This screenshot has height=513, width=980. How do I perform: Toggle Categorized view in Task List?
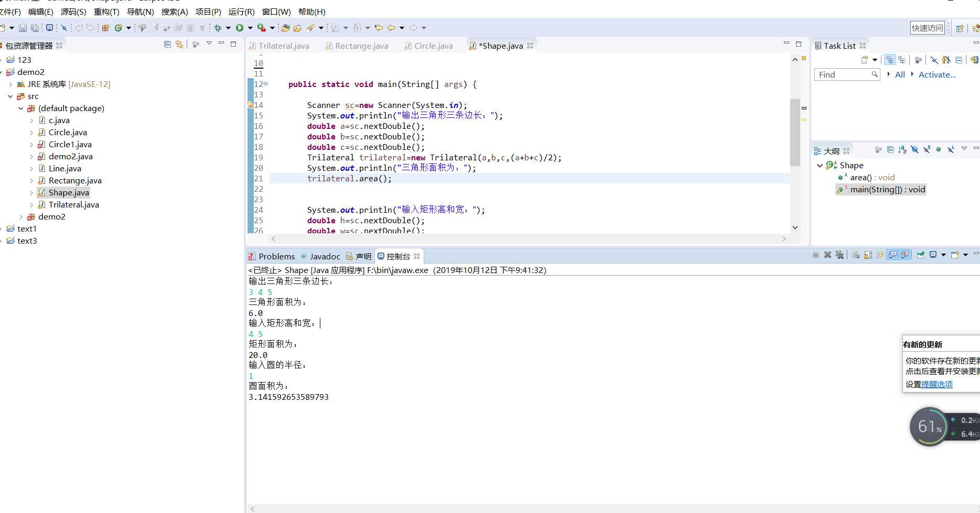(890, 60)
